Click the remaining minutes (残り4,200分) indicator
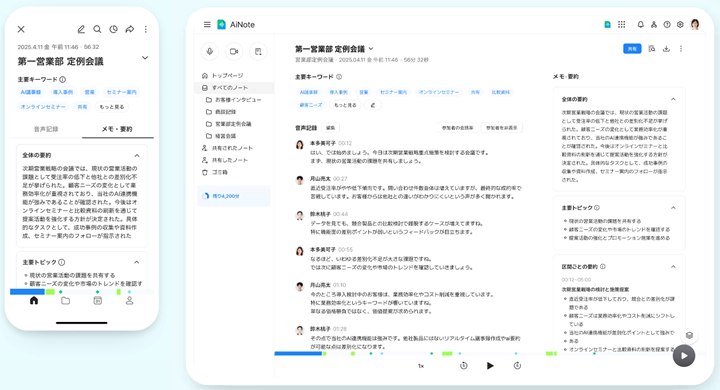This screenshot has width=720, height=390. tap(234, 196)
